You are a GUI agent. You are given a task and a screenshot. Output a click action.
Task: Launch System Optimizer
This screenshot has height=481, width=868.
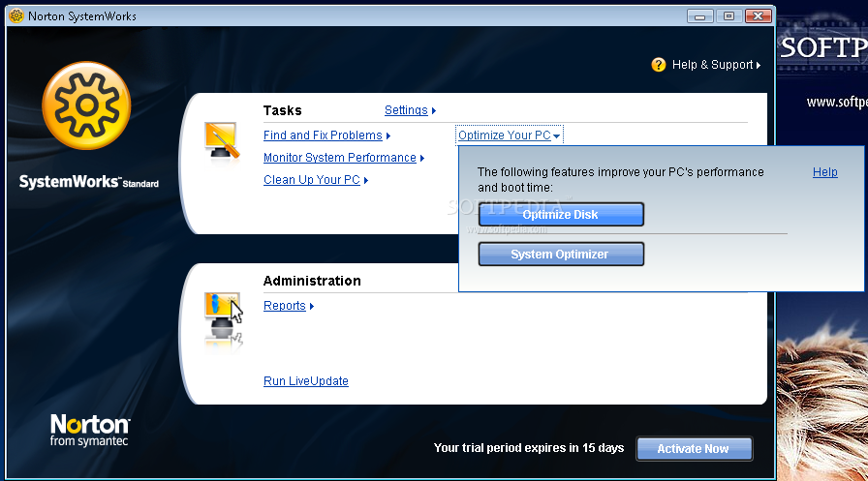tap(561, 255)
